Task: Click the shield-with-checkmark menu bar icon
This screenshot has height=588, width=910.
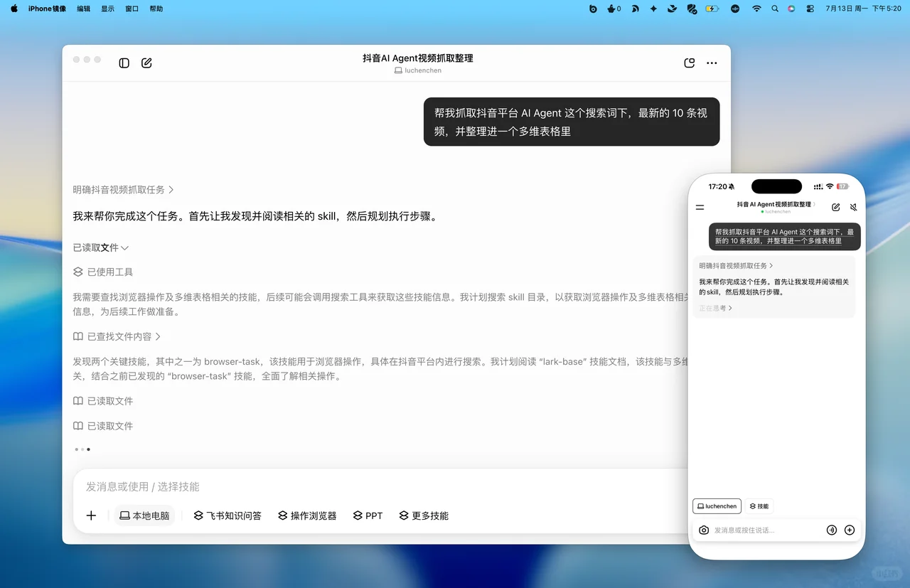Action: tap(692, 9)
